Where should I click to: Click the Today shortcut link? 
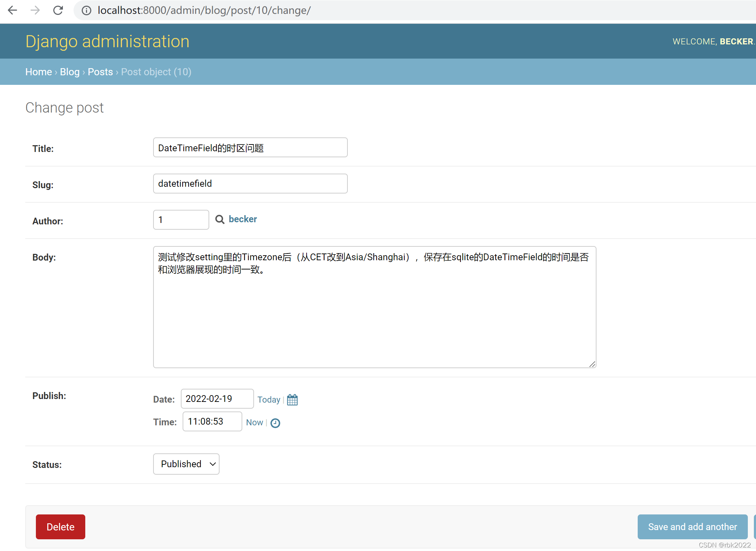269,399
